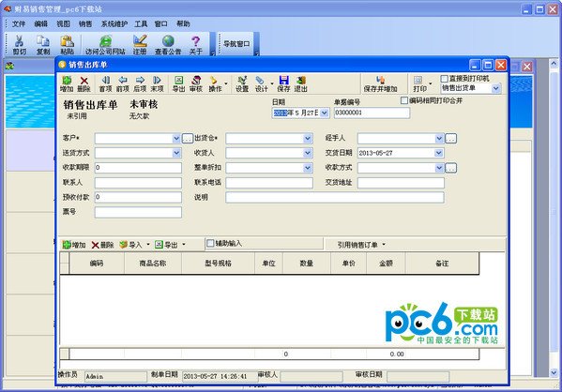Click the 商品名称 column header

[x=153, y=264]
